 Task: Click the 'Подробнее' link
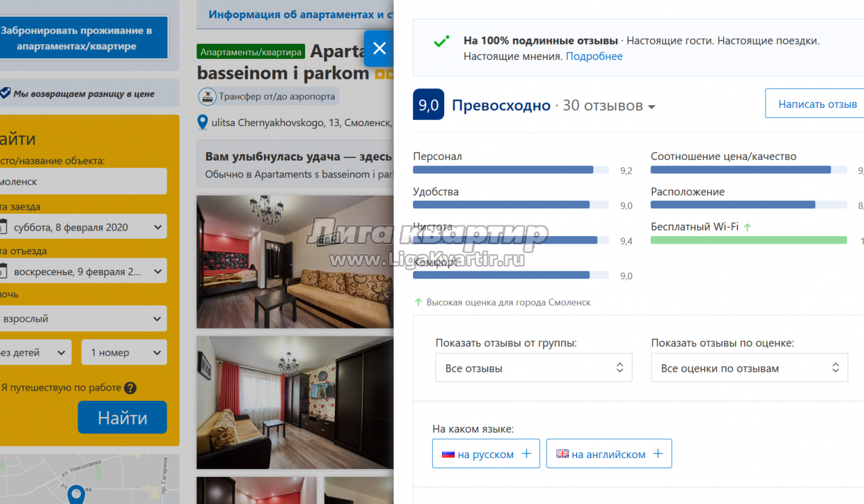tap(594, 56)
